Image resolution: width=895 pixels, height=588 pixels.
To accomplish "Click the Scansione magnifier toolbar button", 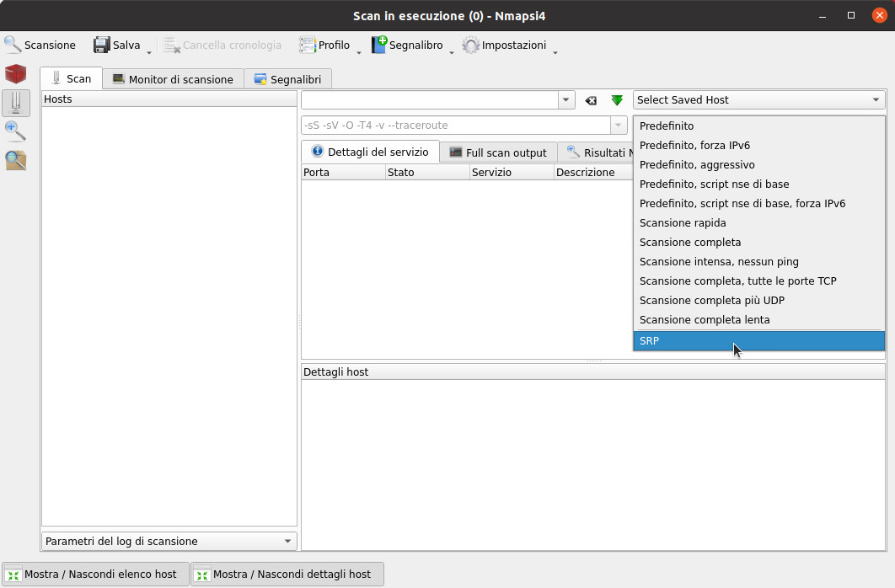I will (40, 45).
